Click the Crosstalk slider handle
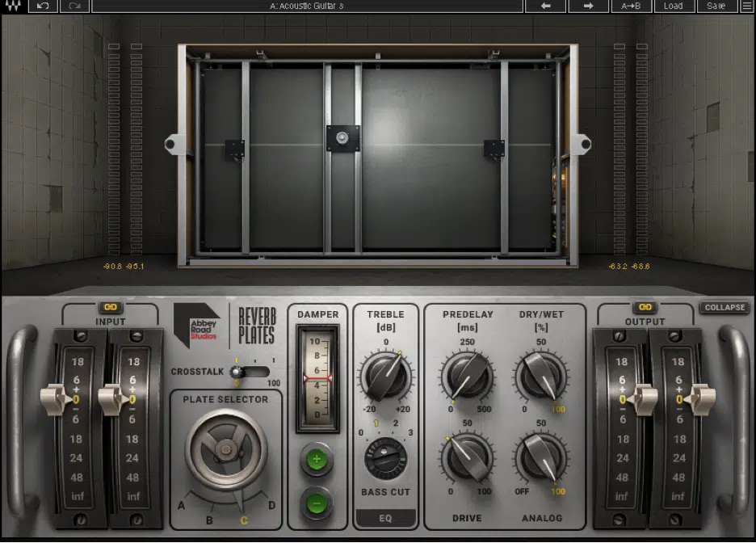756x543 pixels. (x=236, y=372)
